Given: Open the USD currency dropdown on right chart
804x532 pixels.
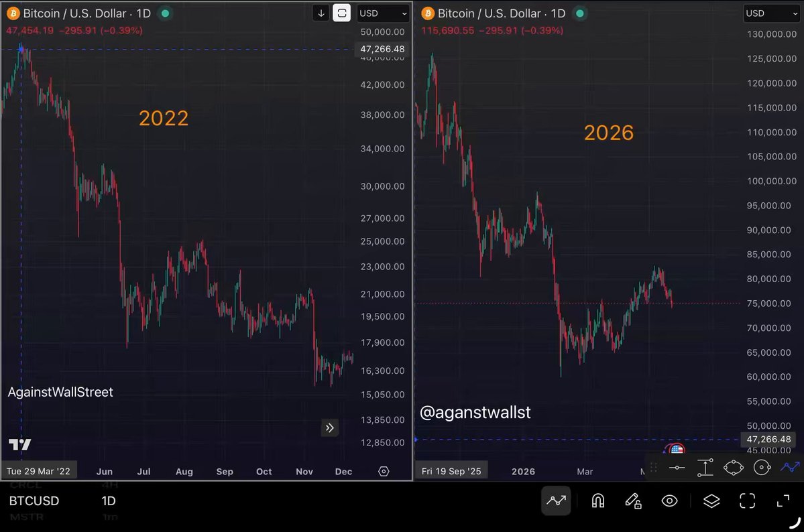Looking at the screenshot, I should click(771, 13).
